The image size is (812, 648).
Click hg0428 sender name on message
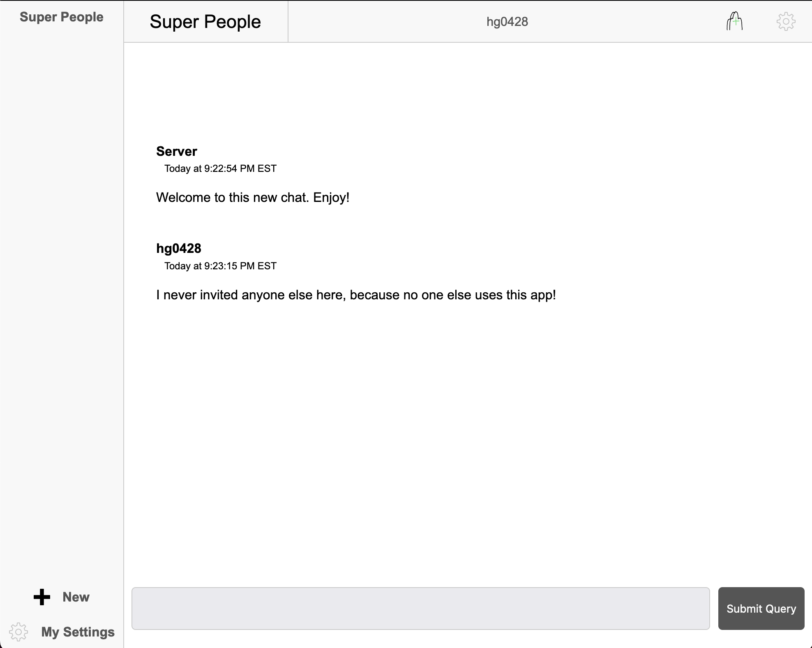[179, 248]
